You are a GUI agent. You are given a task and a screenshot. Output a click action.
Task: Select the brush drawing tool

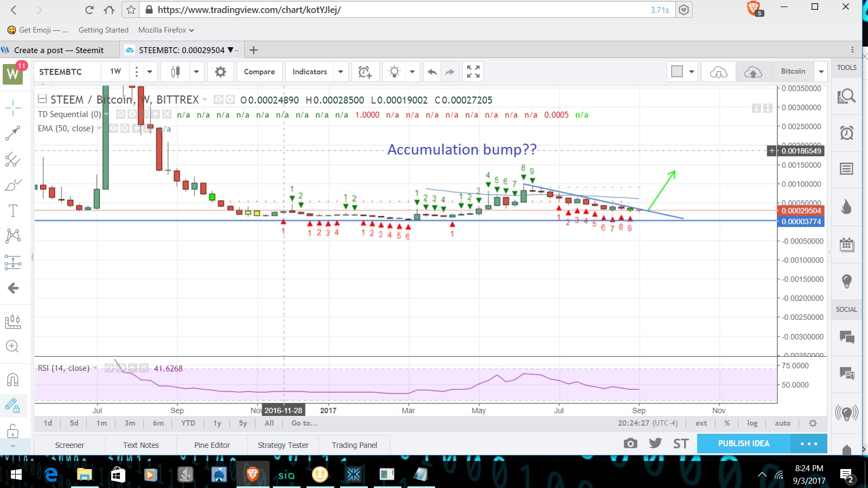[x=13, y=185]
